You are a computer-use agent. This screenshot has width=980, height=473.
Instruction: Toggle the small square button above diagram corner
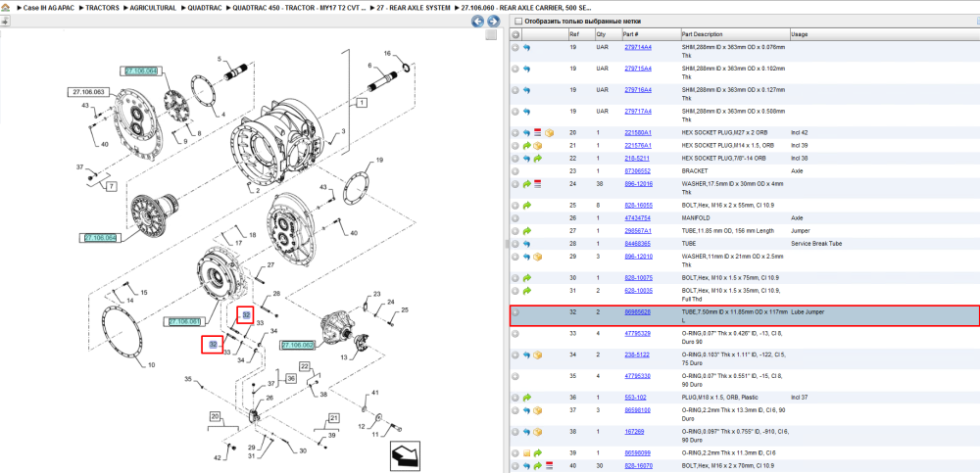tap(492, 34)
